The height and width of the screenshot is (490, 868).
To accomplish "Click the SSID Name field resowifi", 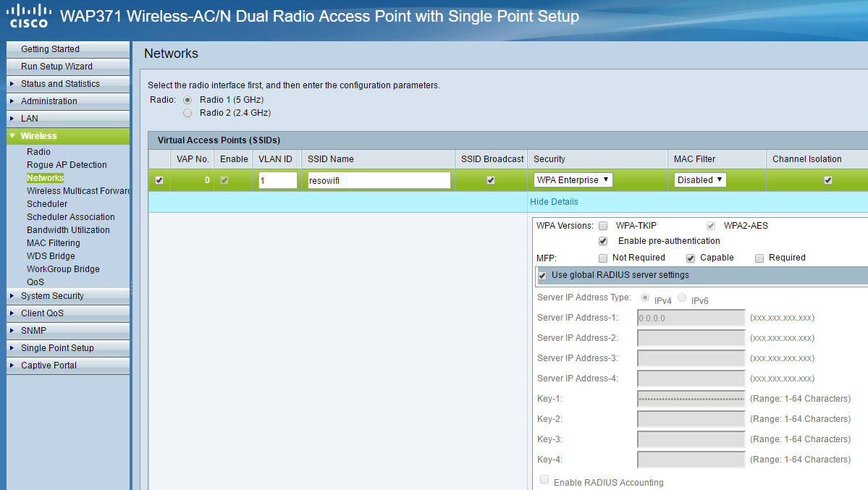I will pos(379,180).
